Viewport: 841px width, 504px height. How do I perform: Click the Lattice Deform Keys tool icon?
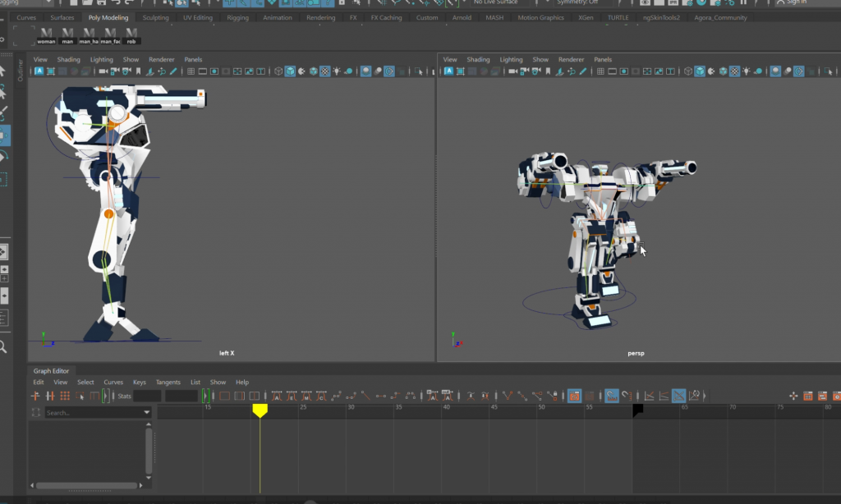65,396
